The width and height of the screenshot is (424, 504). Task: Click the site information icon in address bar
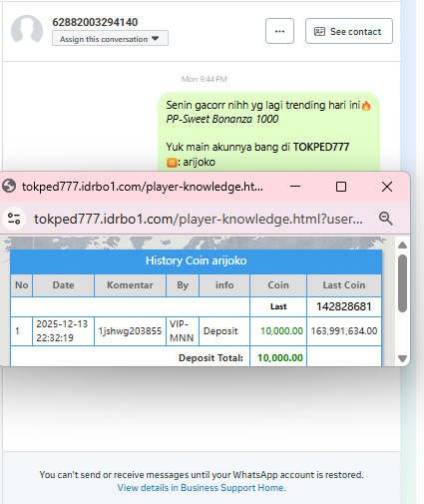(x=14, y=219)
